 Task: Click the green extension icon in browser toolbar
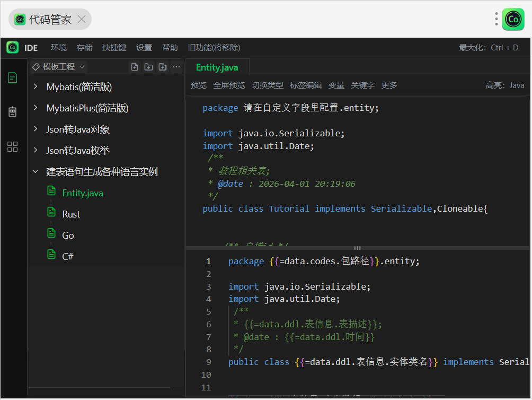click(x=512, y=20)
